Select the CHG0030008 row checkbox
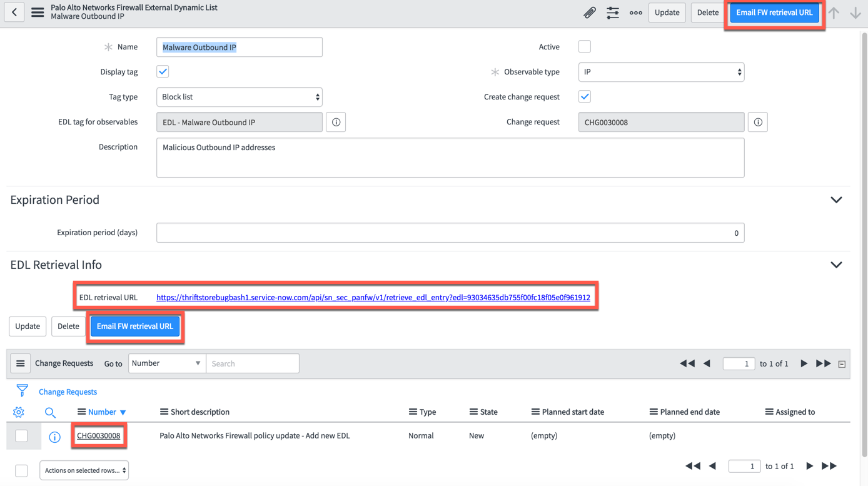Screen dimensions: 868x486 pyautogui.click(x=21, y=436)
